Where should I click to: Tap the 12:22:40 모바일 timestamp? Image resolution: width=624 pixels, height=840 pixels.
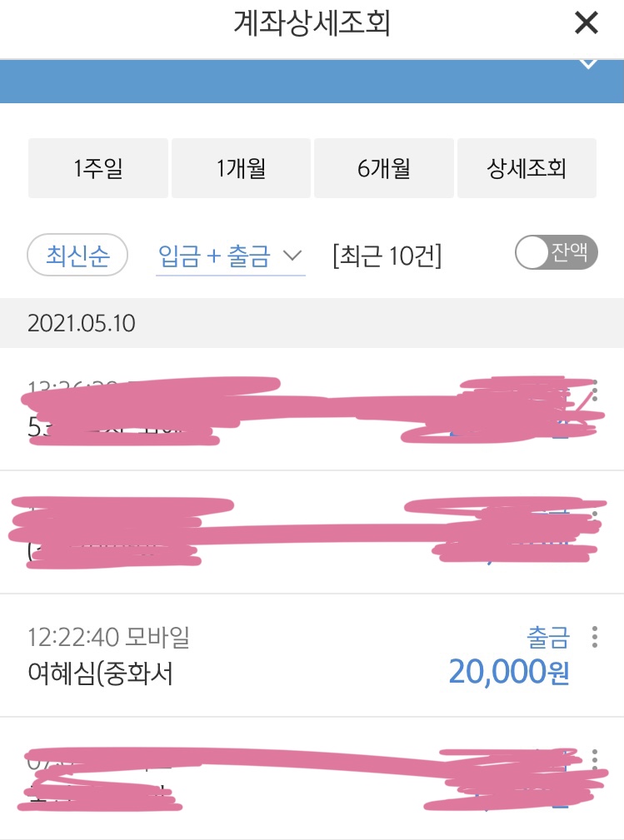tap(108, 639)
